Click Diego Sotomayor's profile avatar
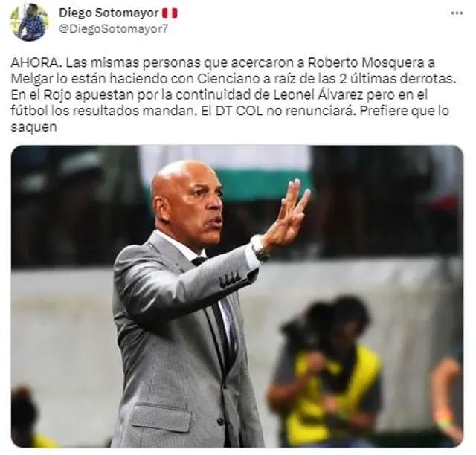Image resolution: width=476 pixels, height=455 pixels. 30,22
